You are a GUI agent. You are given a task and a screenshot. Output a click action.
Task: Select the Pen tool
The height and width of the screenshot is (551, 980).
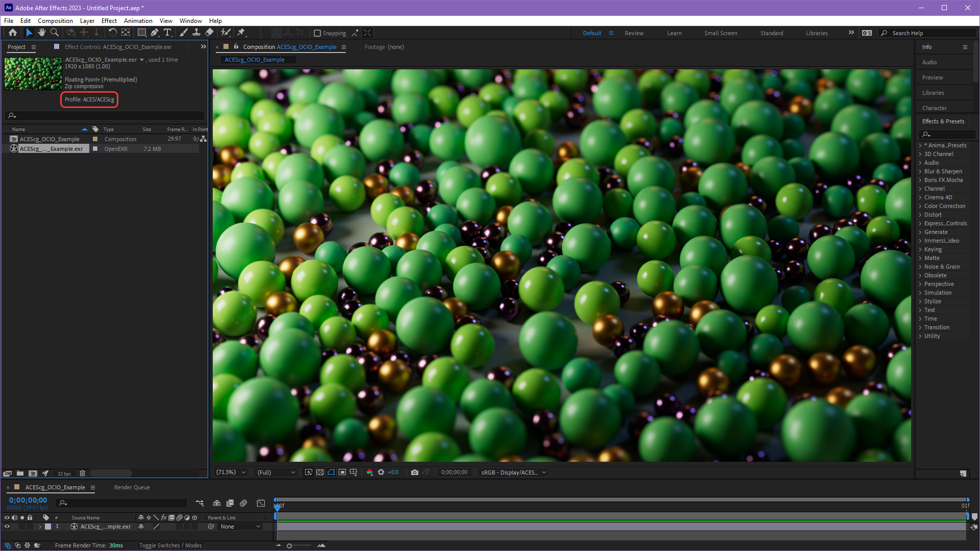click(154, 33)
